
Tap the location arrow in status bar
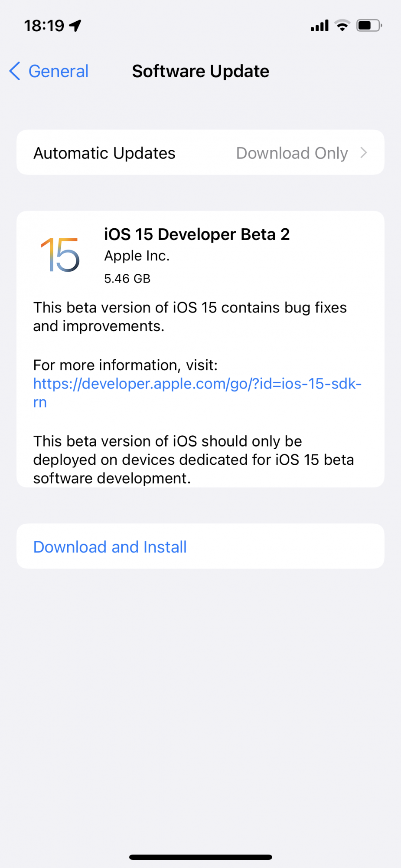point(75,26)
